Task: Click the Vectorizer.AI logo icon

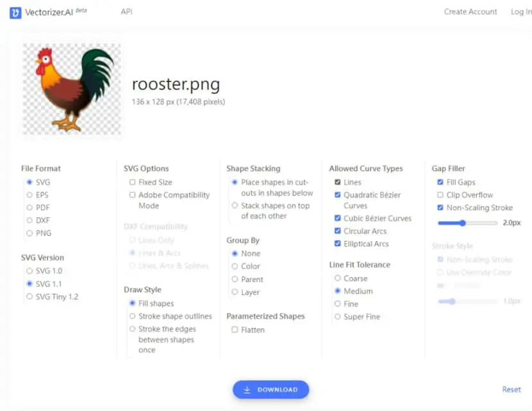Action: 15,13
